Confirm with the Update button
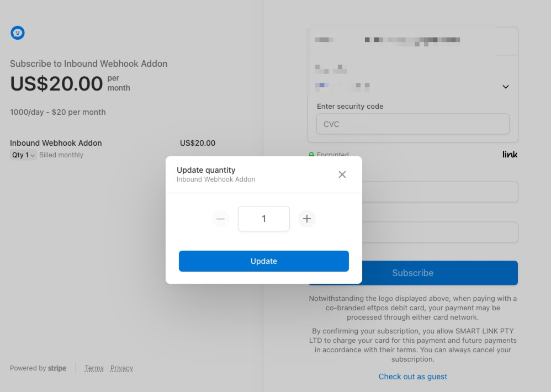 pyautogui.click(x=264, y=261)
